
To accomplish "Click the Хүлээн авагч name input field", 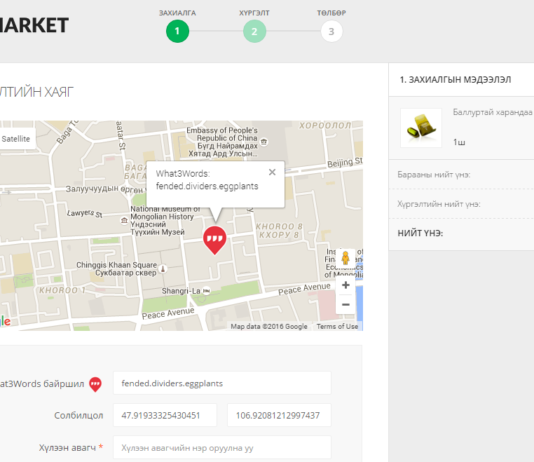I will click(x=222, y=447).
